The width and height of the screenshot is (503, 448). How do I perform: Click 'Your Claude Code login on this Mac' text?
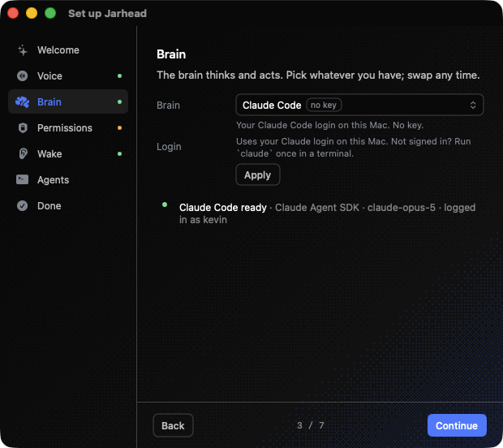(x=329, y=125)
